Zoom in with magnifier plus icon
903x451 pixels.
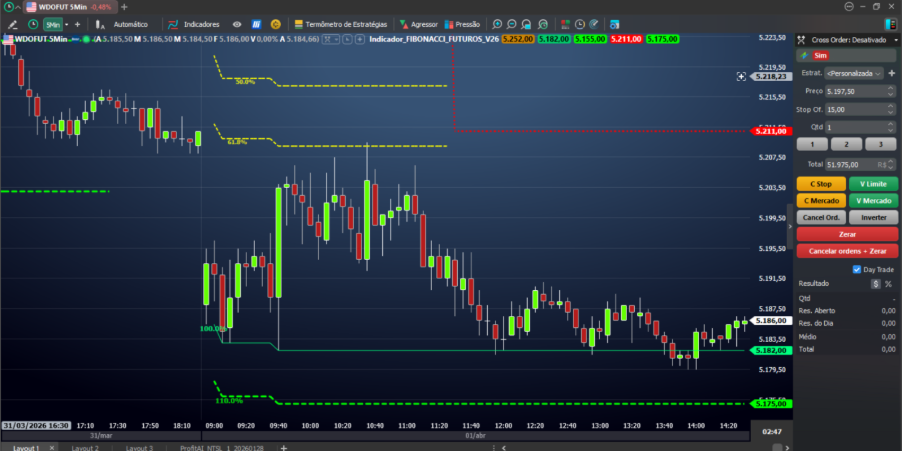(x=497, y=25)
